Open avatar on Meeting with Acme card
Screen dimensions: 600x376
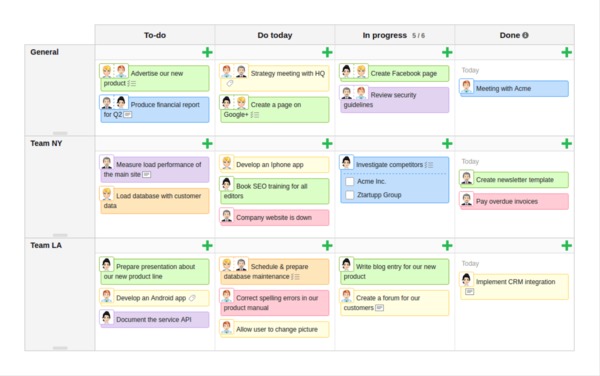coord(466,86)
